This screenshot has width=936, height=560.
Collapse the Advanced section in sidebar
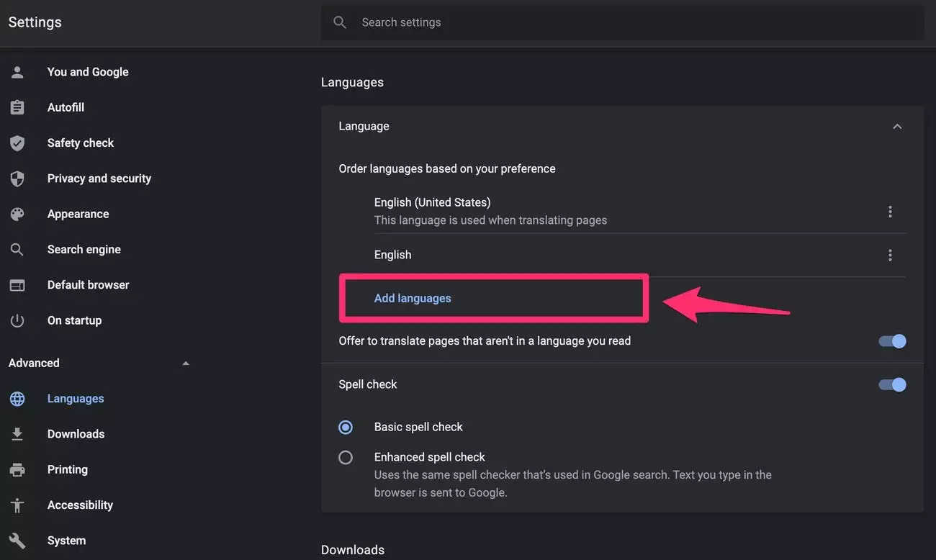(x=186, y=363)
